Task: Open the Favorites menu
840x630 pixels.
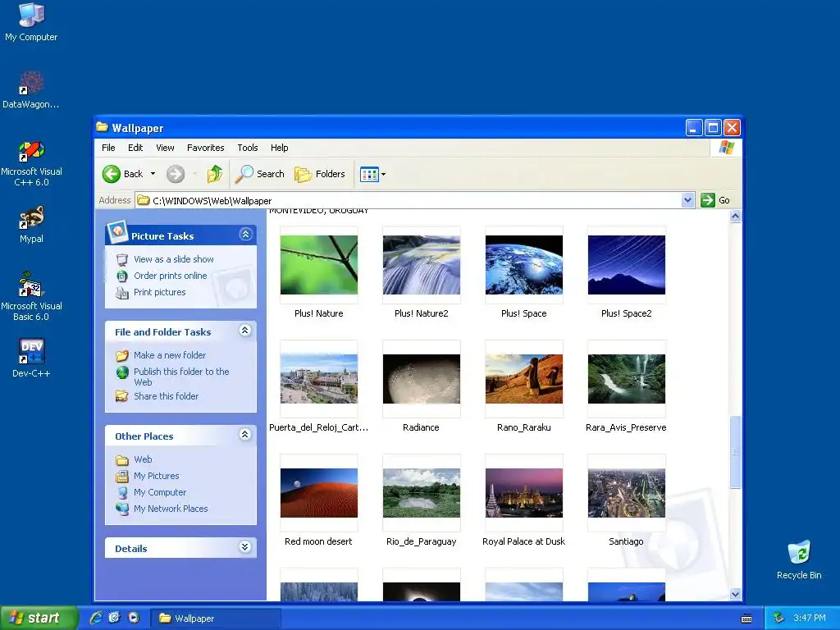Action: pyautogui.click(x=205, y=148)
